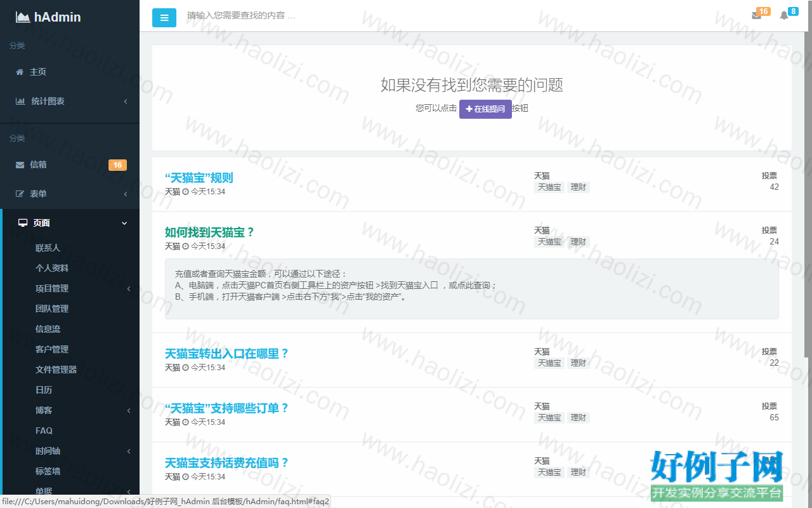Toggle sidebar with the hamburger button

pos(164,18)
